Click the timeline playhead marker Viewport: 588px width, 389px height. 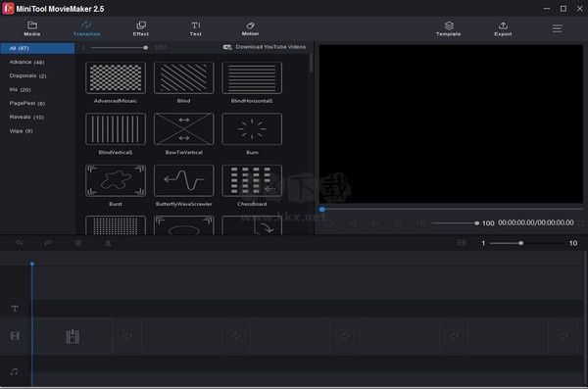pos(32,265)
